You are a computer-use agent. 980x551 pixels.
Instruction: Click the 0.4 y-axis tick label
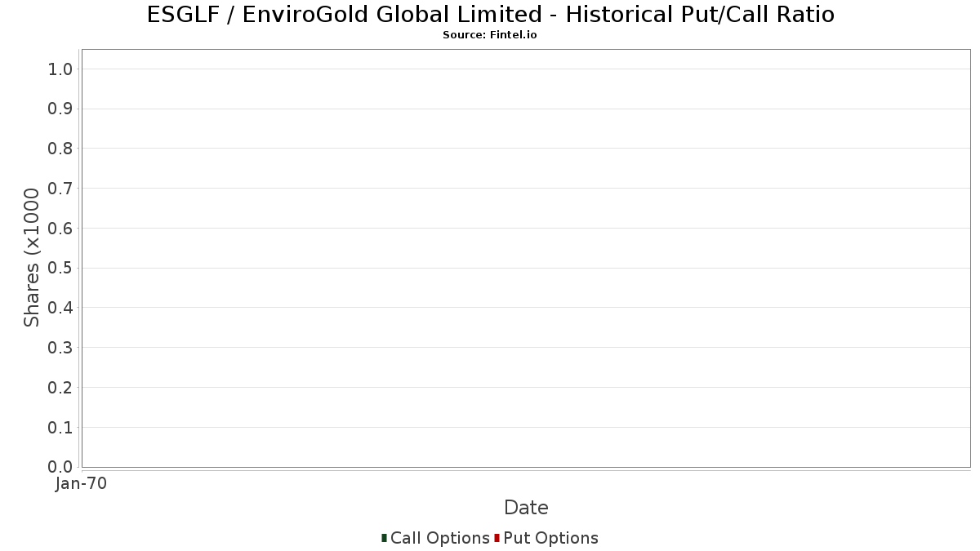click(x=60, y=308)
